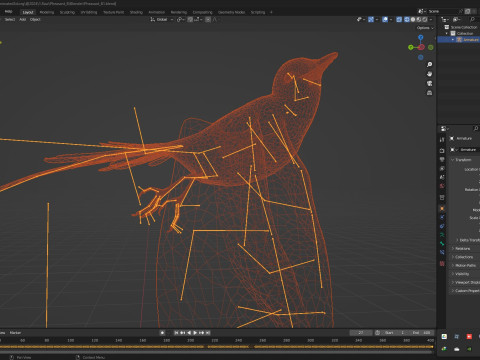Open the Tool properties tab icon
The image size is (480, 360).
tap(442, 139)
